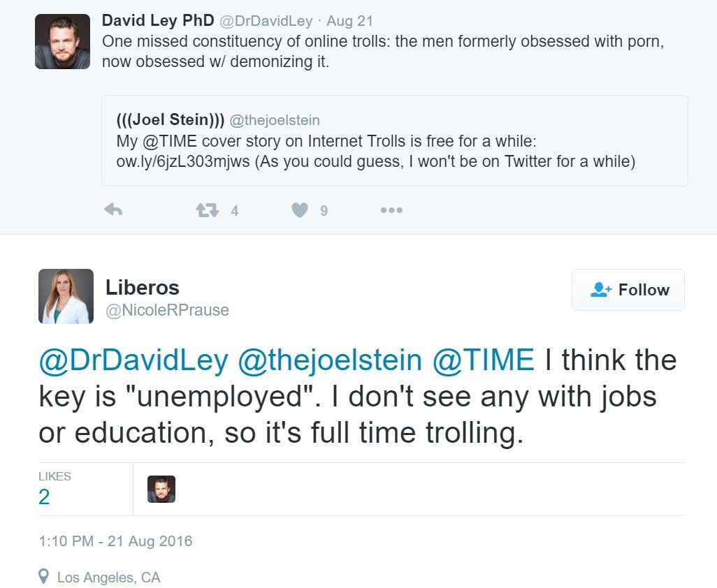
Task: Click the liker's small avatar
Action: pos(161,489)
